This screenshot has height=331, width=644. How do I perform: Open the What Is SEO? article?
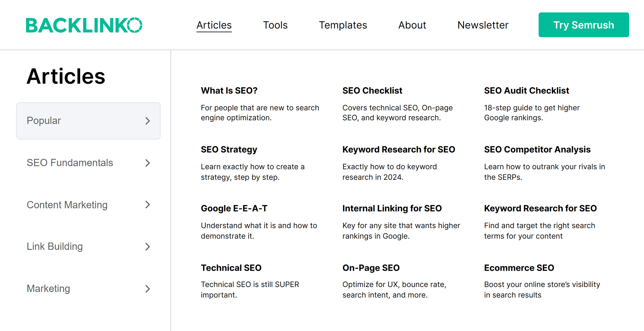(229, 90)
